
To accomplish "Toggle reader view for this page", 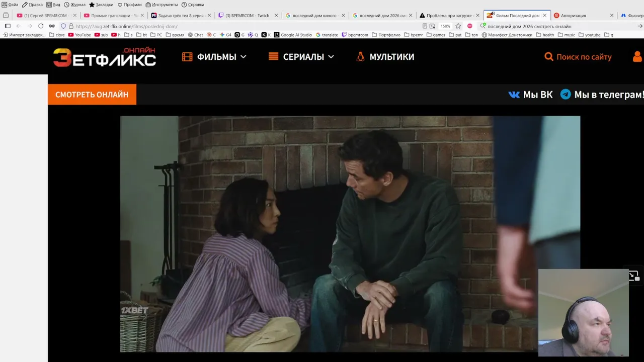I will point(425,26).
